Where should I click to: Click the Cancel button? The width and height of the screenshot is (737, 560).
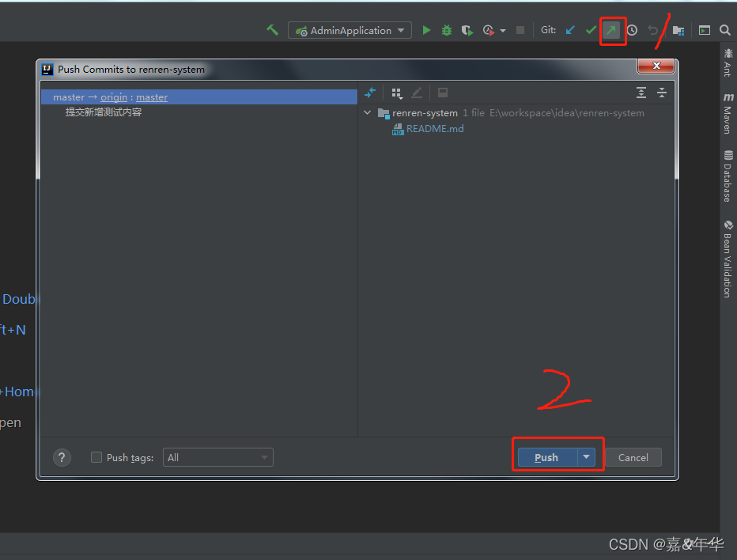click(633, 457)
